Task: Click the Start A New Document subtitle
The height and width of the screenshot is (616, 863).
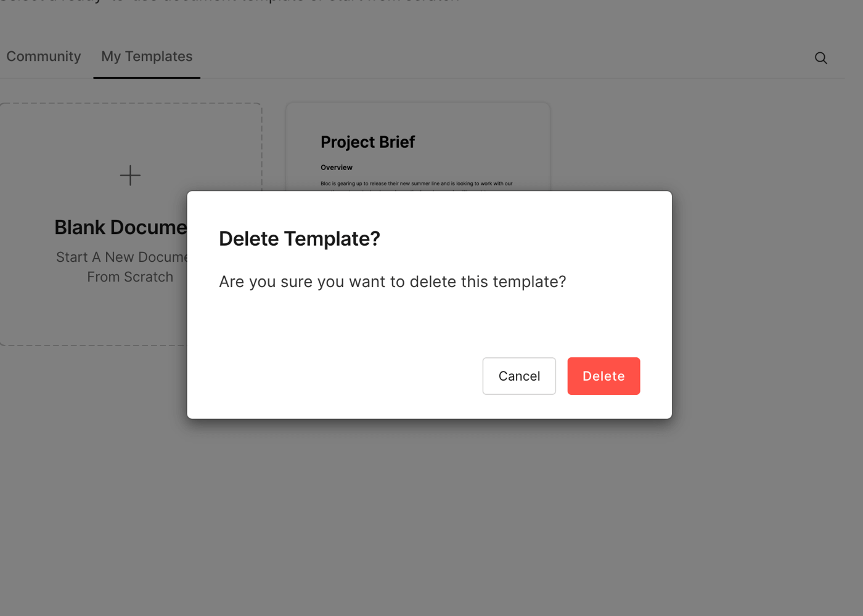Action: tap(122, 257)
